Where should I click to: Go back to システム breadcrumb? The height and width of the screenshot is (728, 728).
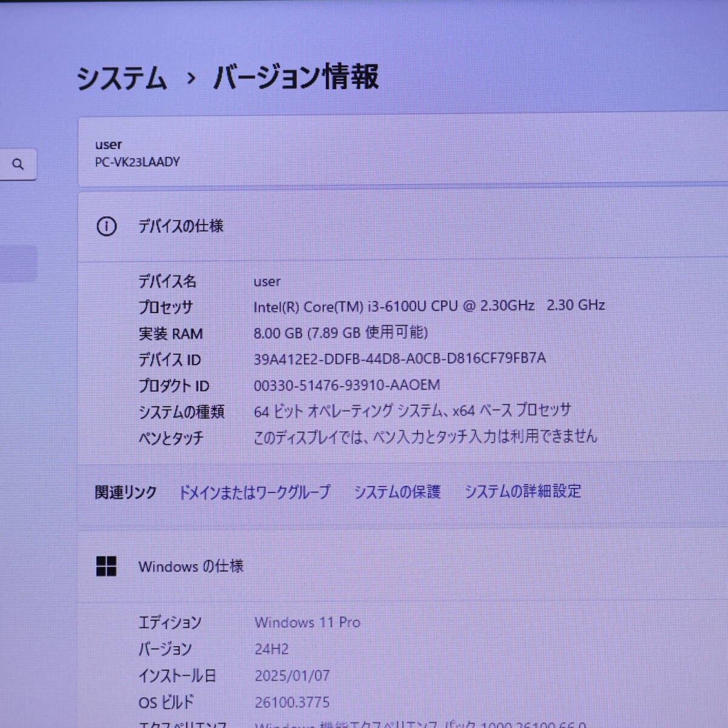[x=121, y=79]
